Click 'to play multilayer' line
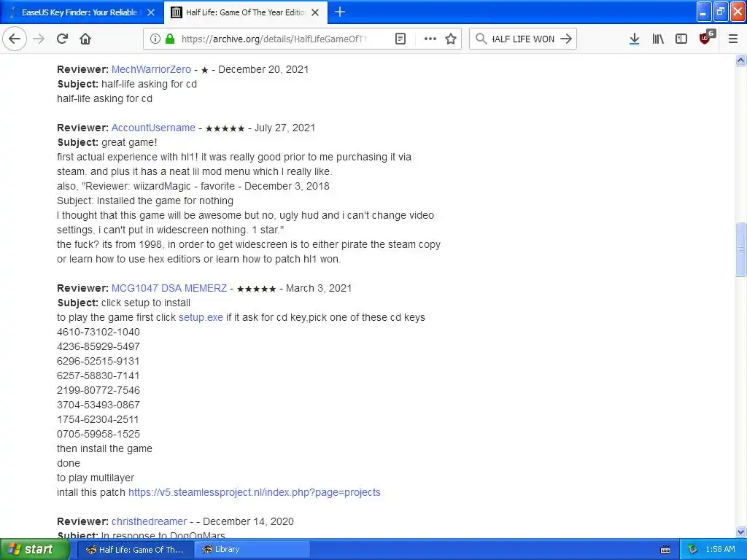747x560 pixels. click(x=96, y=478)
